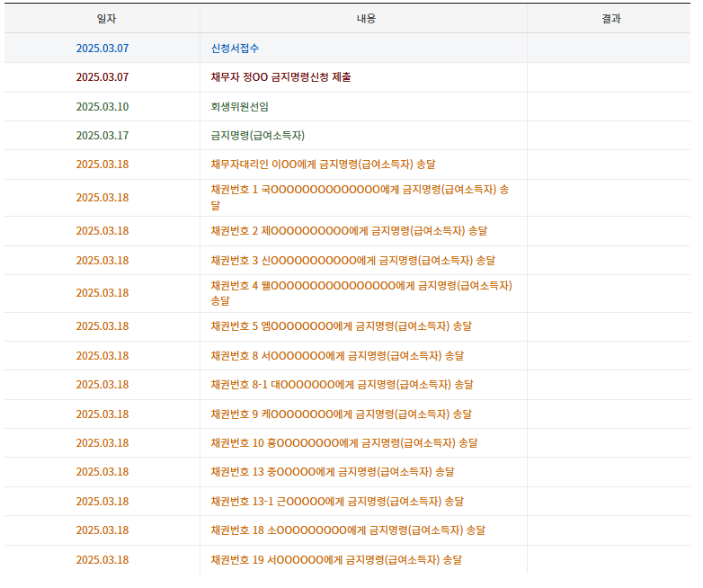Select the 채권번호 13 중O 송달 entry
703x588 pixels.
333,472
